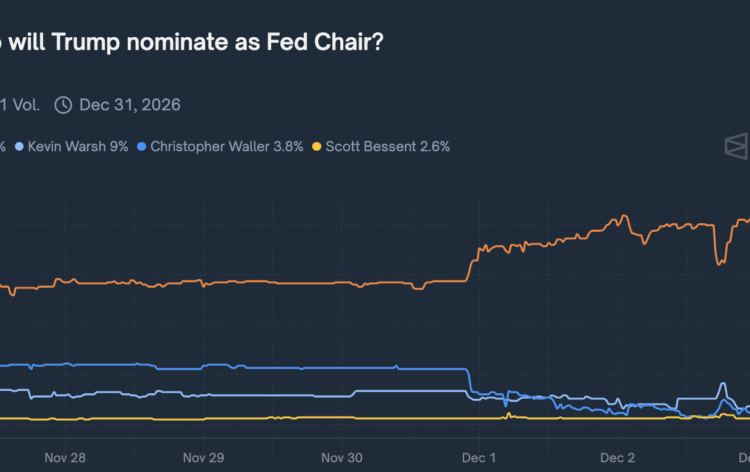Click the Nov 29 axis label
This screenshot has height=472, width=750.
[x=202, y=457]
